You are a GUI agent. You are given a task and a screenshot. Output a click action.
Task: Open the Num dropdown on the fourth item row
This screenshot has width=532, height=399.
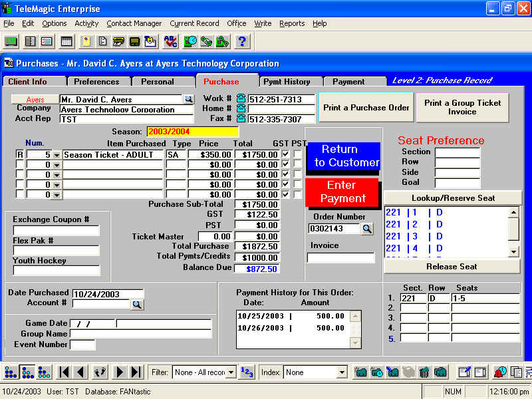tap(57, 185)
